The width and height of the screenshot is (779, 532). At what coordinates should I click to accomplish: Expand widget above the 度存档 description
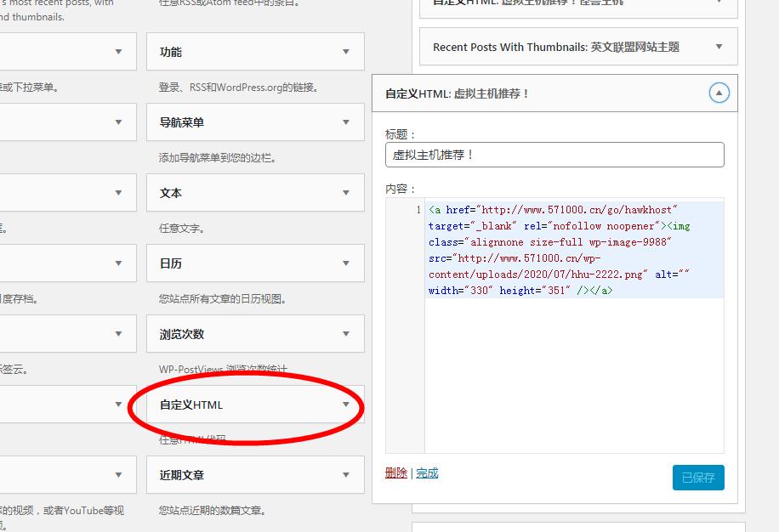click(x=118, y=263)
